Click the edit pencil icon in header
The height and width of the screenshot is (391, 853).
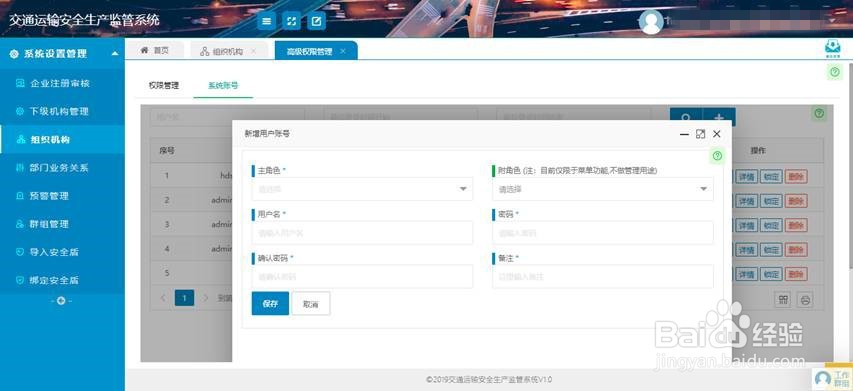pyautogui.click(x=317, y=21)
